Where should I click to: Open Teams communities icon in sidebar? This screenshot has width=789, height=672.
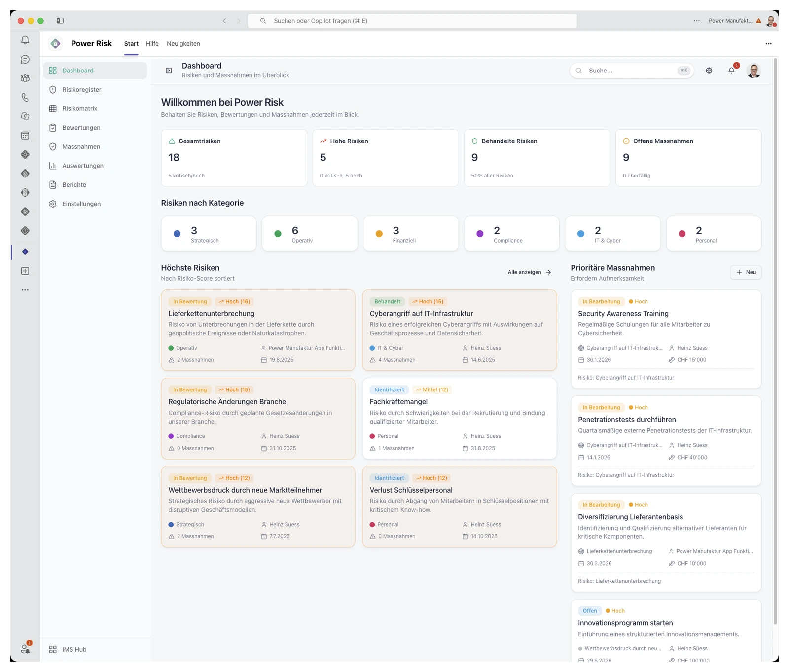[x=25, y=78]
